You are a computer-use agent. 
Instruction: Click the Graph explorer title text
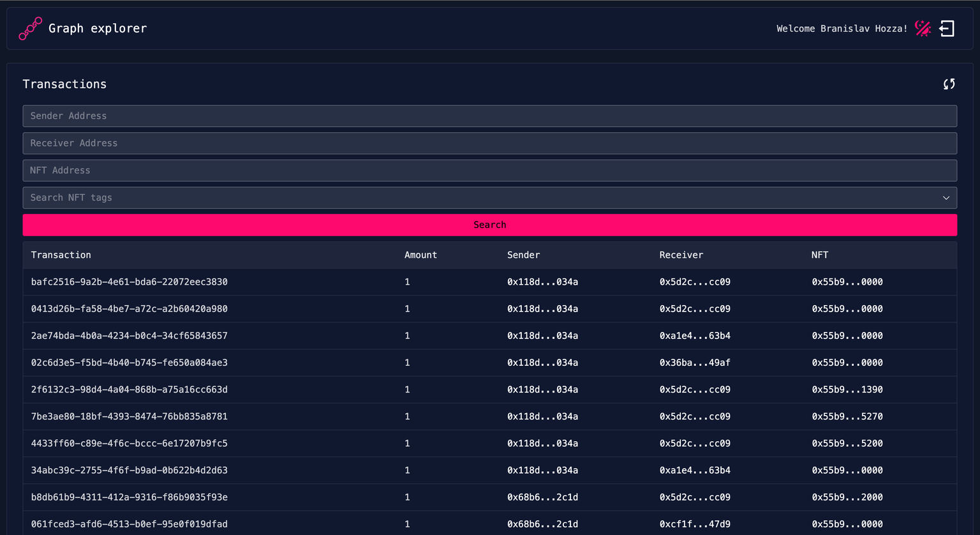pyautogui.click(x=98, y=28)
